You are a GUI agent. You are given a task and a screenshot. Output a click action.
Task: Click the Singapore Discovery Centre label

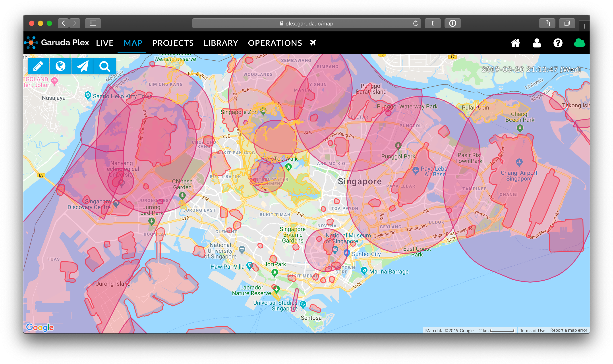coord(89,204)
